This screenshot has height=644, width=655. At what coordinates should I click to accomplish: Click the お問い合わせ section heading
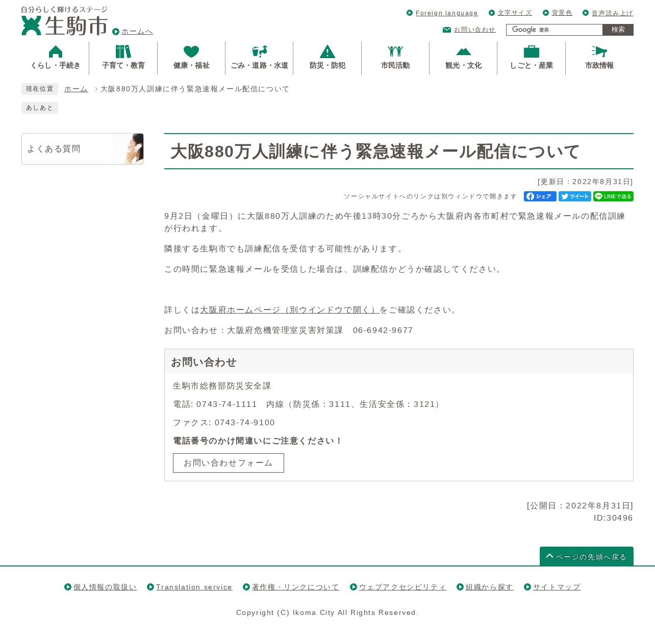coord(204,362)
